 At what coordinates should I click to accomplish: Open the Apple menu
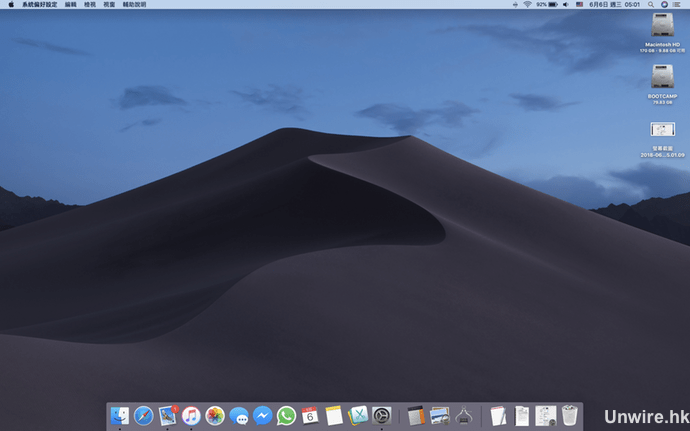[11, 4]
